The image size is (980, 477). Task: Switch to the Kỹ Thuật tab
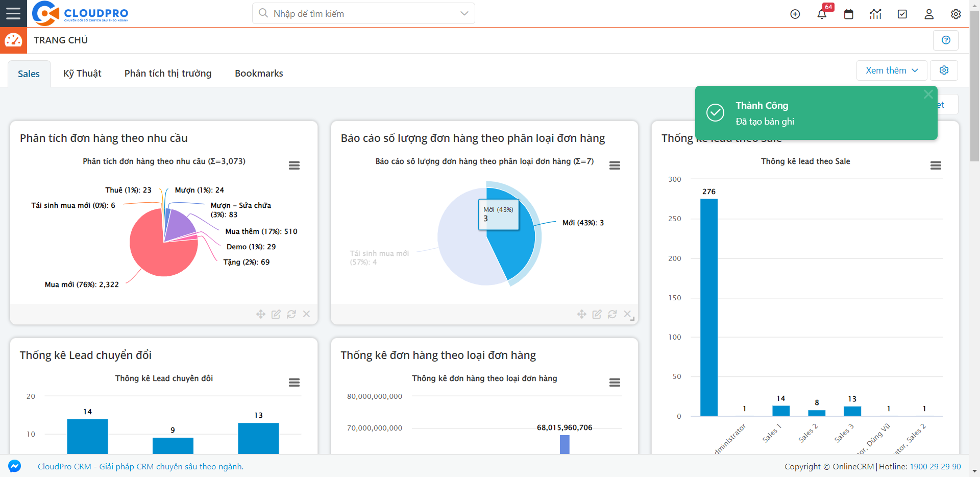82,74
